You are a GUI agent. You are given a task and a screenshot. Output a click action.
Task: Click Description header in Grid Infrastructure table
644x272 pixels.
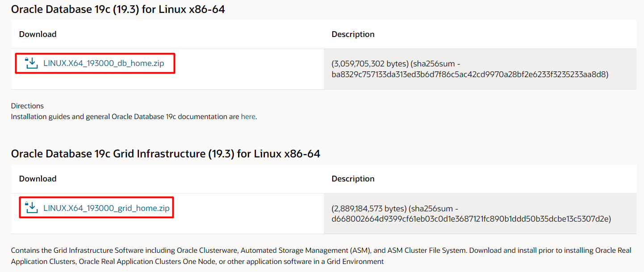pyautogui.click(x=353, y=179)
